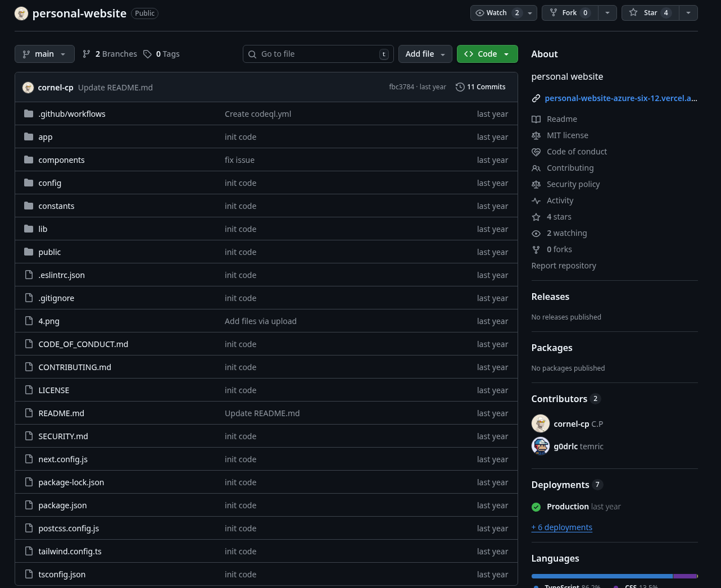
Task: Click the cornel-cp avatar in commit header
Action: tap(28, 88)
